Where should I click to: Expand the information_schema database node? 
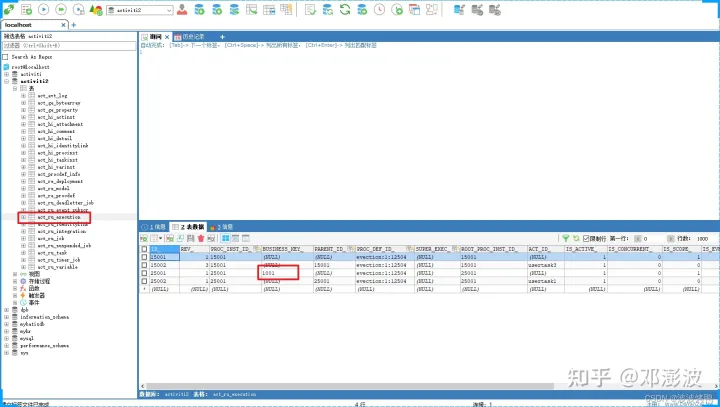tap(6, 316)
